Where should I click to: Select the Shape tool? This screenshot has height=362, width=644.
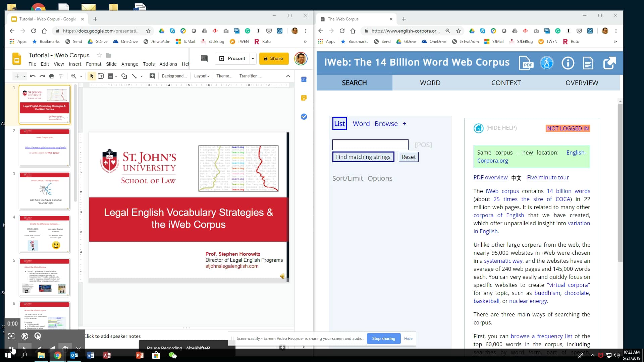[x=124, y=76]
